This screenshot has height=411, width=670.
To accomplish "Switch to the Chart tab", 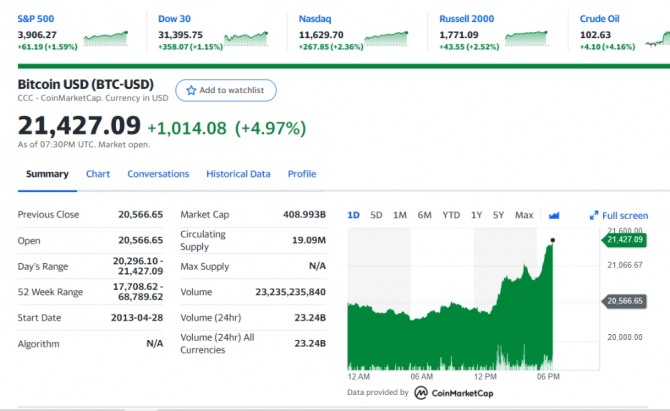I will point(98,174).
